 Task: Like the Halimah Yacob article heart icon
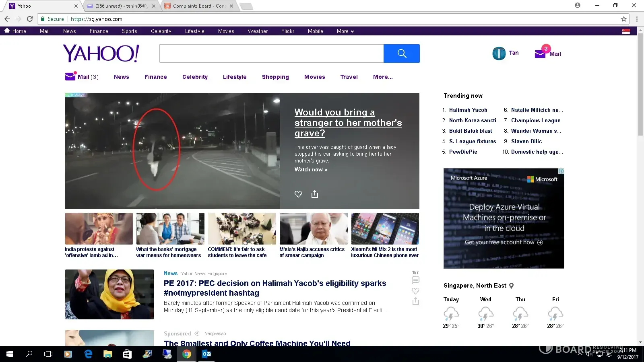pyautogui.click(x=415, y=291)
